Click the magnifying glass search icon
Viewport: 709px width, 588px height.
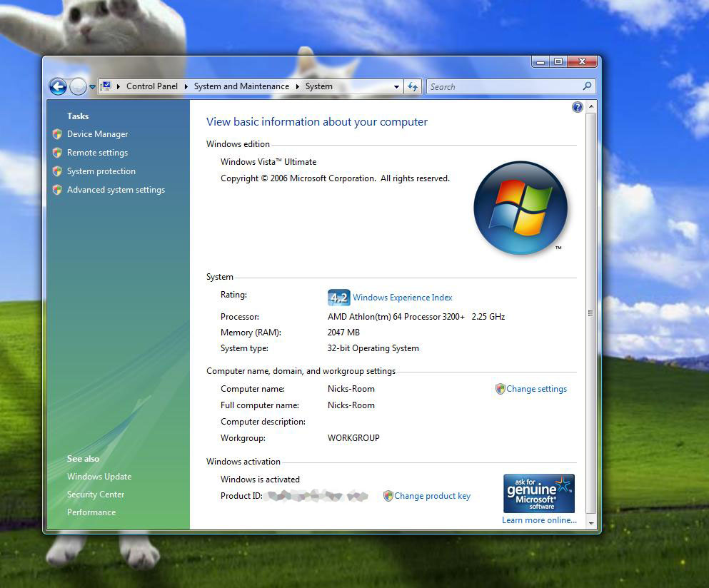click(x=587, y=86)
